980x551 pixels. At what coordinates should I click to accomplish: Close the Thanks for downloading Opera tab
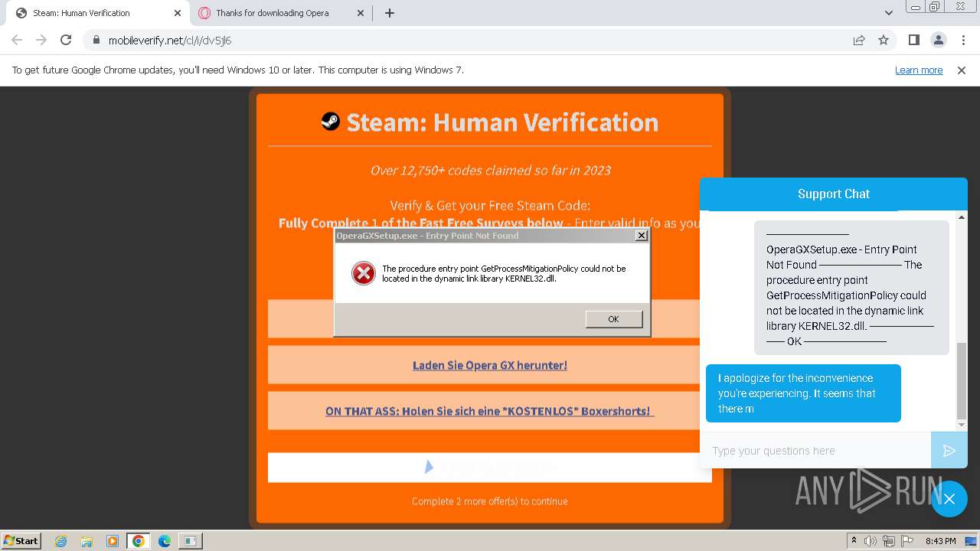pos(361,13)
